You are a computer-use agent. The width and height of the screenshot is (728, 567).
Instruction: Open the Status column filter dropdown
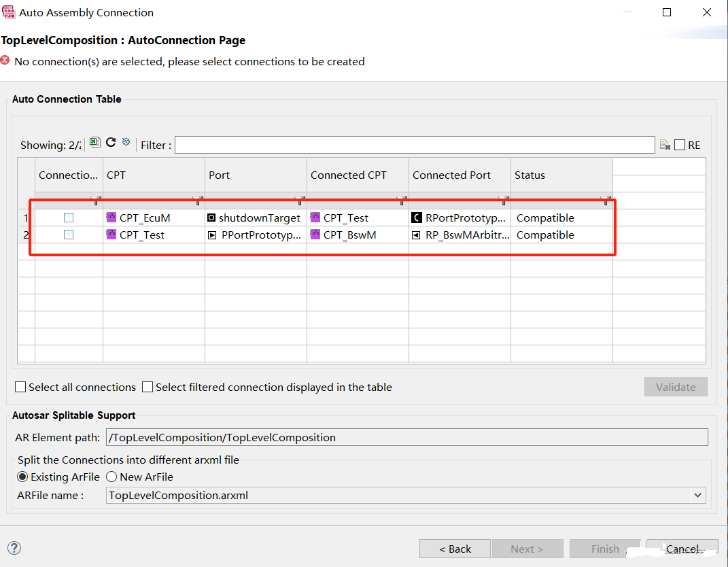(x=605, y=201)
